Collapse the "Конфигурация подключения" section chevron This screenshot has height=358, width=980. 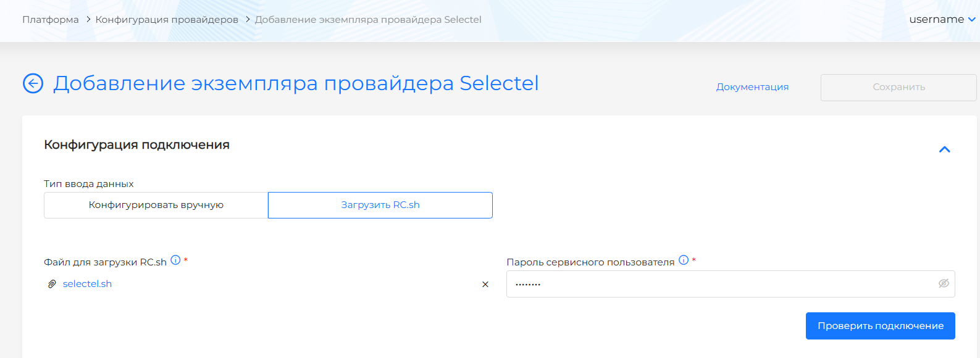tap(944, 149)
